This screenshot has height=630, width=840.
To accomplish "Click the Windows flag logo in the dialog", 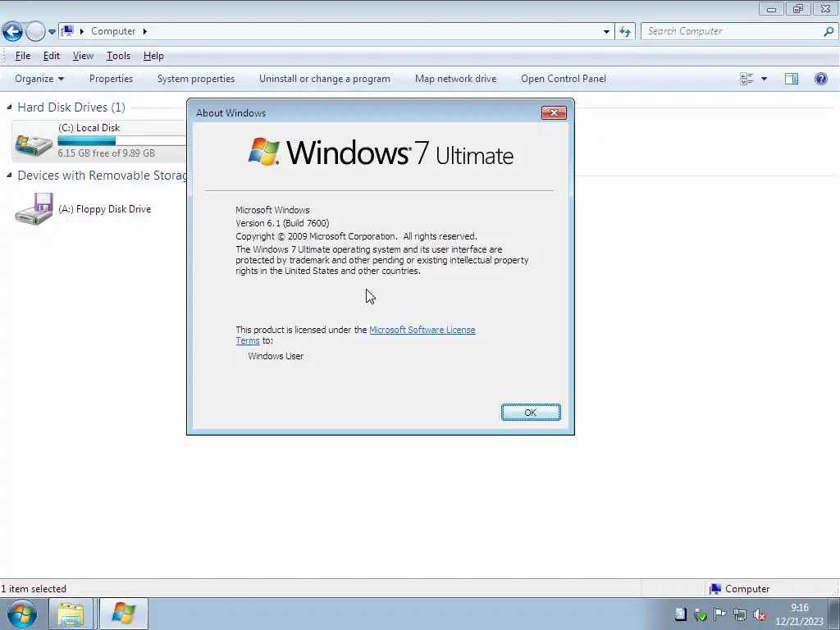I will pyautogui.click(x=263, y=152).
